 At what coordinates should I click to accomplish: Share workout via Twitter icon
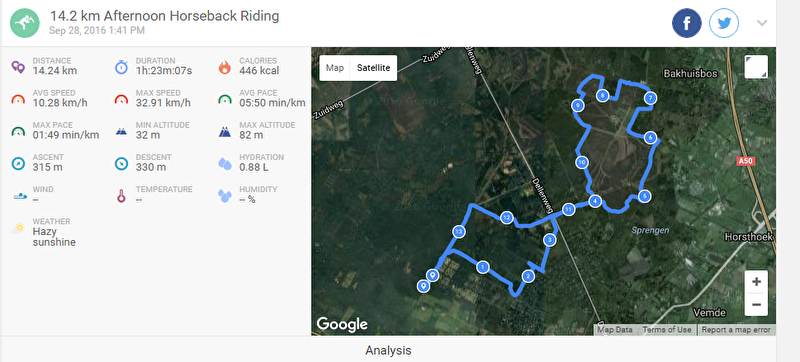[x=723, y=23]
